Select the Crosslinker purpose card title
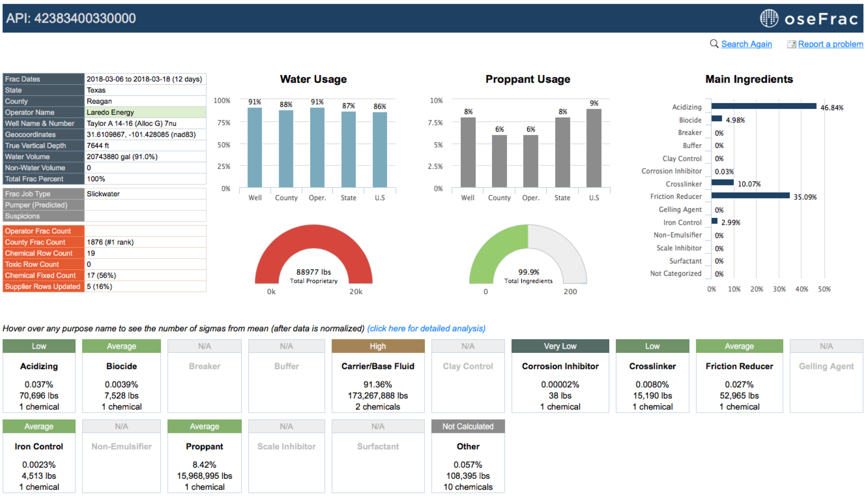868x499 pixels. pyautogui.click(x=652, y=366)
